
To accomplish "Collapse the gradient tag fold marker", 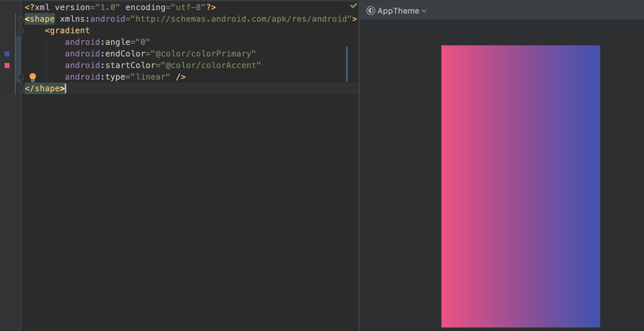I will coord(21,31).
